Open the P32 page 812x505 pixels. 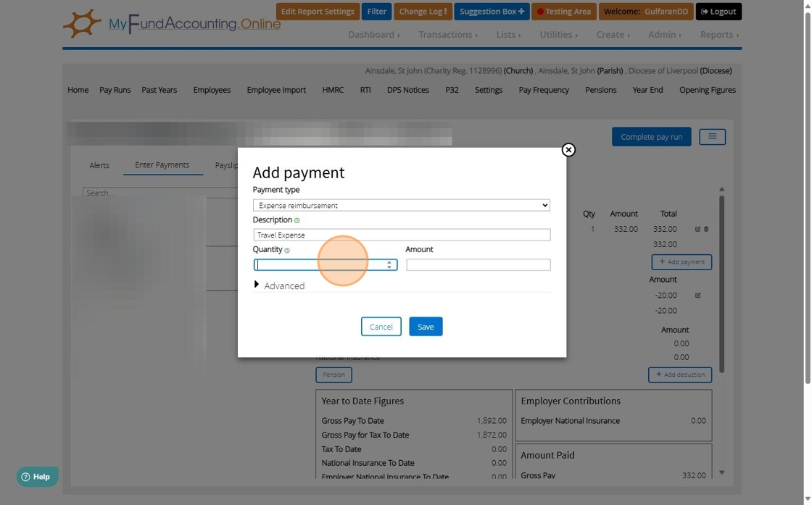coord(452,90)
